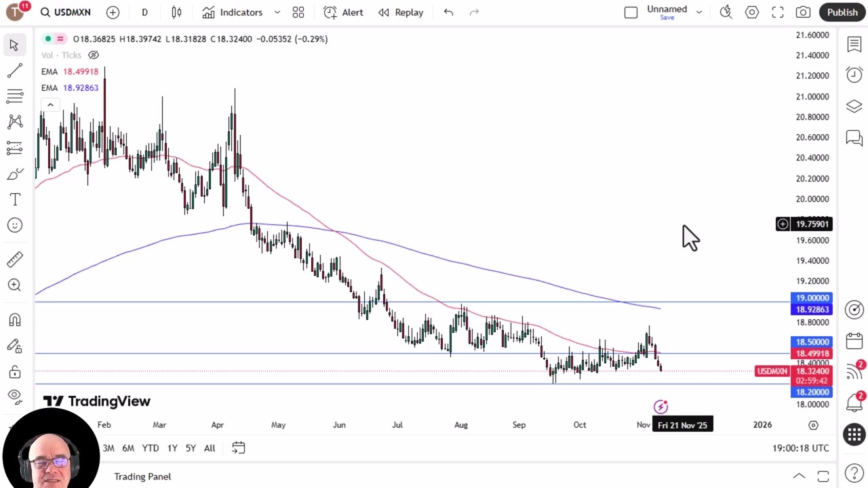Open the candlestick chart style selector
The image size is (868, 488).
coord(176,12)
